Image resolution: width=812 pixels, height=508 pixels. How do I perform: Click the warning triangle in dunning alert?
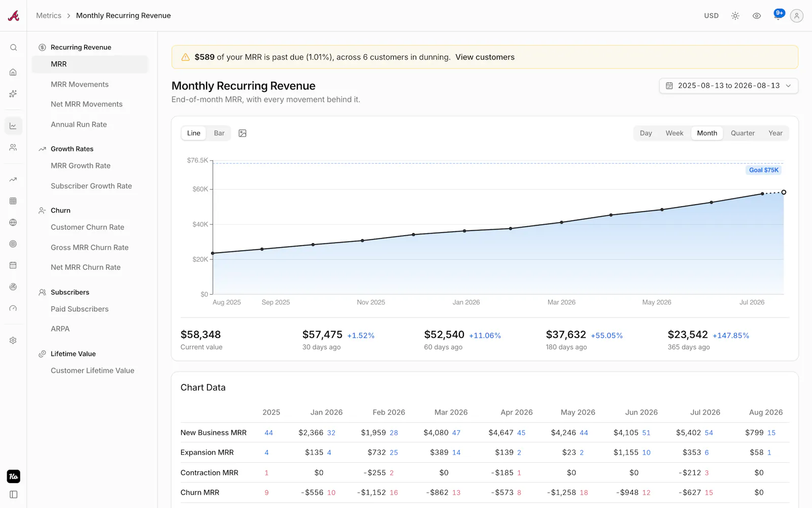(x=186, y=57)
